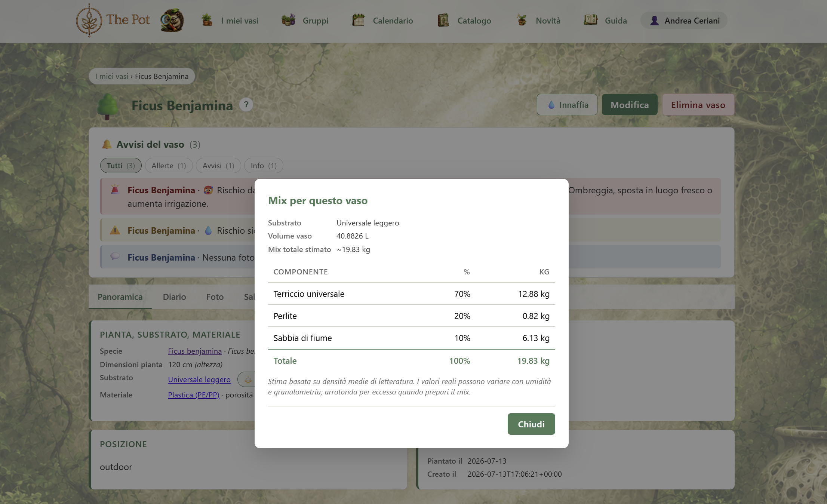Screen dimensions: 827x504
Task: Click the speech bubble info icon
Action: click(115, 256)
